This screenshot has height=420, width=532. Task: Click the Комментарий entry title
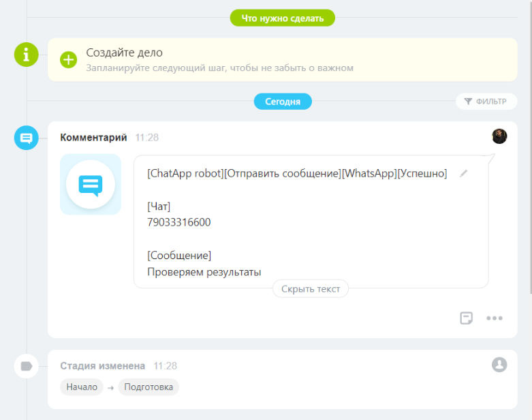pyautogui.click(x=93, y=137)
